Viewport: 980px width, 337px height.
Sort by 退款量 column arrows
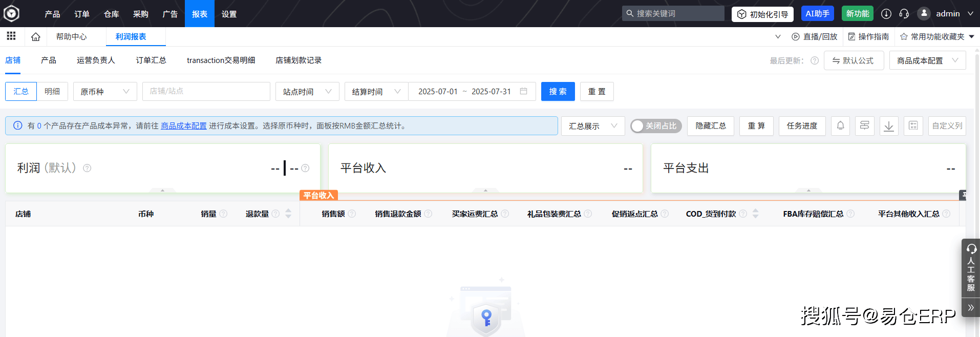pyautogui.click(x=288, y=214)
